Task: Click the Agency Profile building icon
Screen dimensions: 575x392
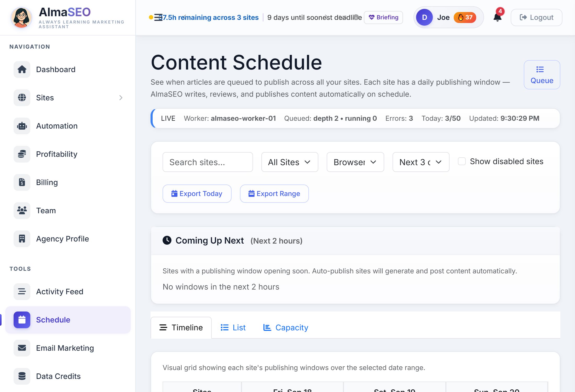Action: (x=22, y=239)
